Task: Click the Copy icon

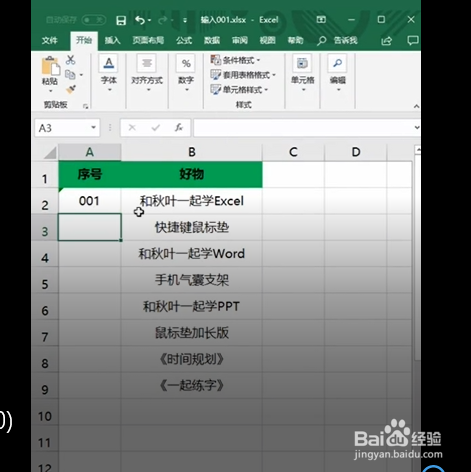Action: point(70,75)
